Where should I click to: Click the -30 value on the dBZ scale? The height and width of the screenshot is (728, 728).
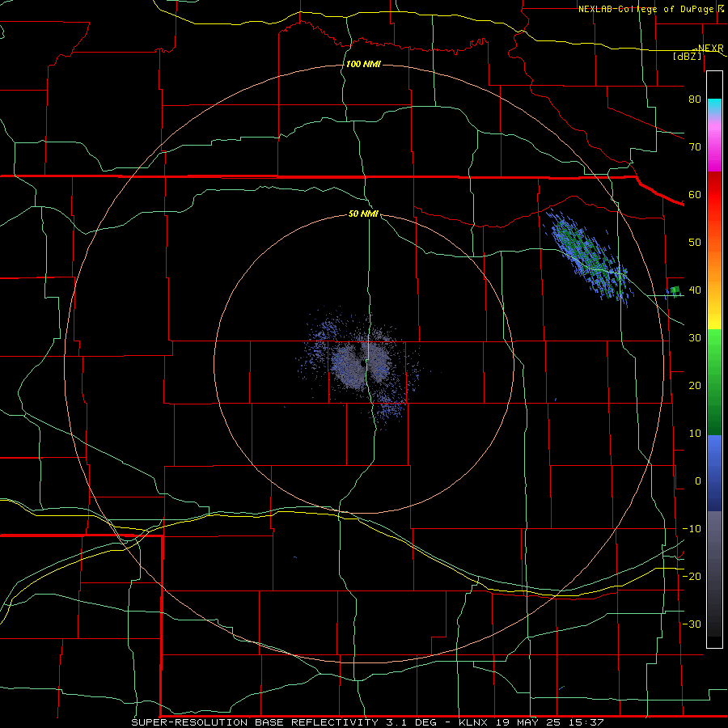tap(692, 624)
